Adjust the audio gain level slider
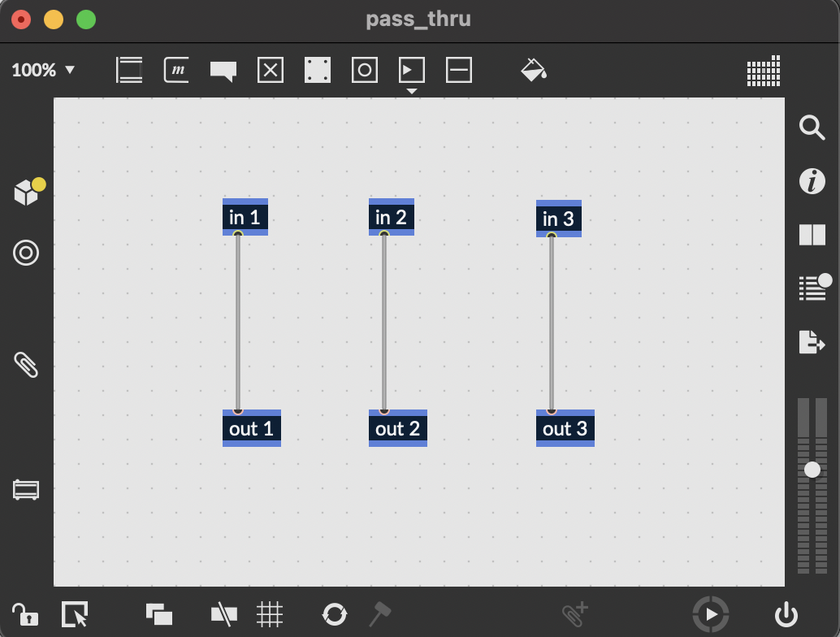Image resolution: width=840 pixels, height=637 pixels. 812,470
